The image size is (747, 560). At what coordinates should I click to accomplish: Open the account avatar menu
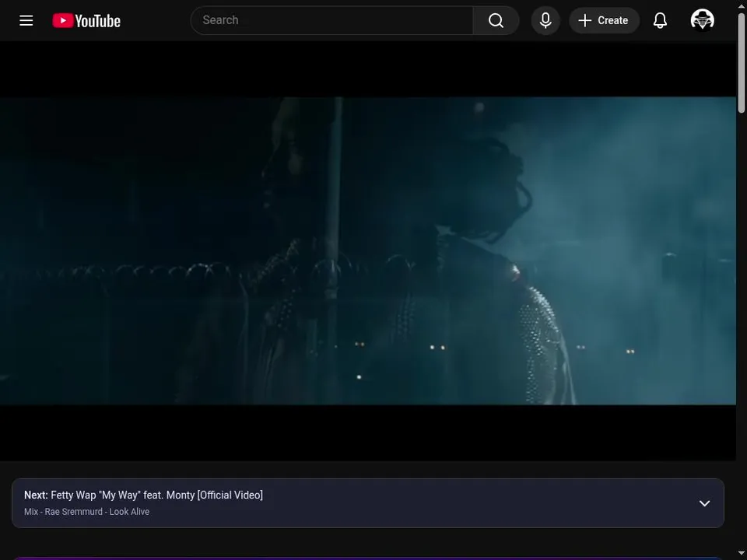[702, 20]
